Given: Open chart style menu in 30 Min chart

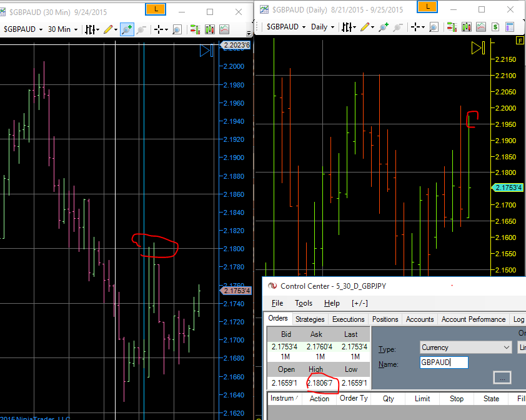Looking at the screenshot, I should tap(92, 29).
